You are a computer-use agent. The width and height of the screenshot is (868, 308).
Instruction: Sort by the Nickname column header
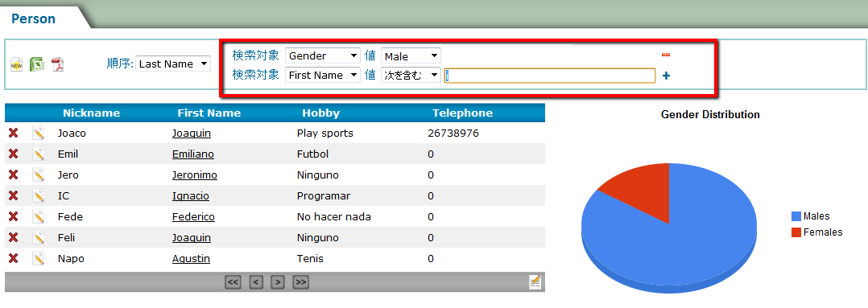pyautogui.click(x=91, y=113)
